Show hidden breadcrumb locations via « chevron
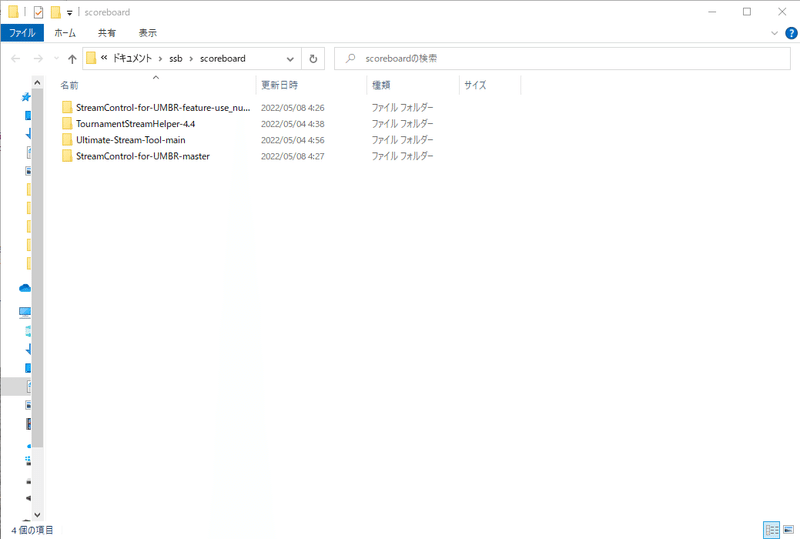This screenshot has width=800, height=539. pyautogui.click(x=104, y=58)
